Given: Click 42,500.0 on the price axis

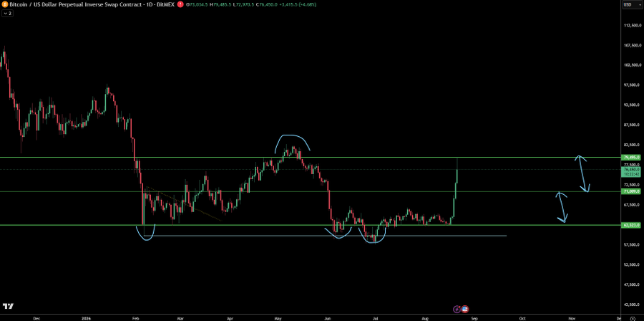Looking at the screenshot, I should coord(633,305).
